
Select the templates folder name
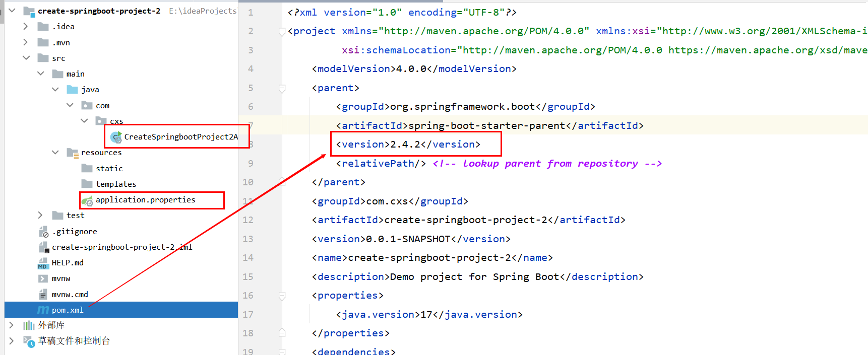[x=116, y=184]
